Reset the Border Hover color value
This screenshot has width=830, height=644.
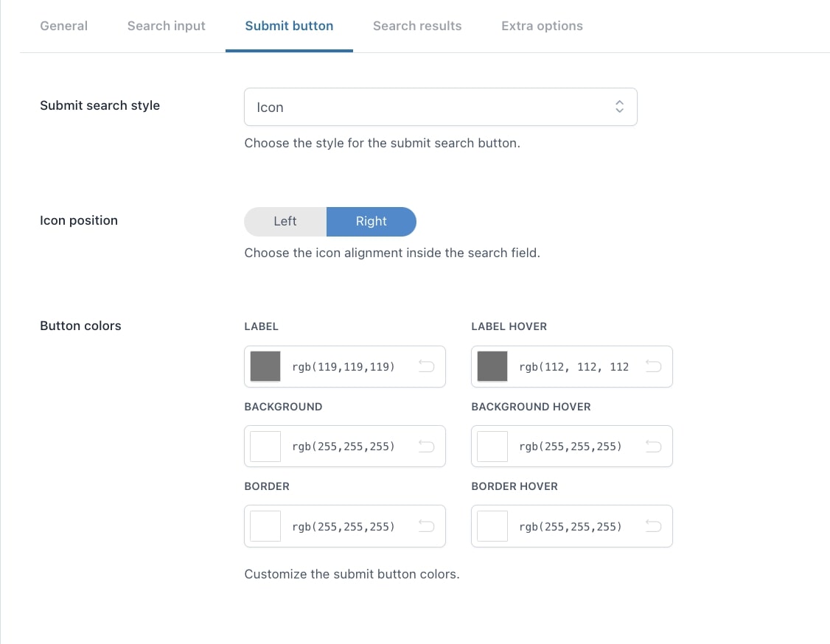(653, 526)
